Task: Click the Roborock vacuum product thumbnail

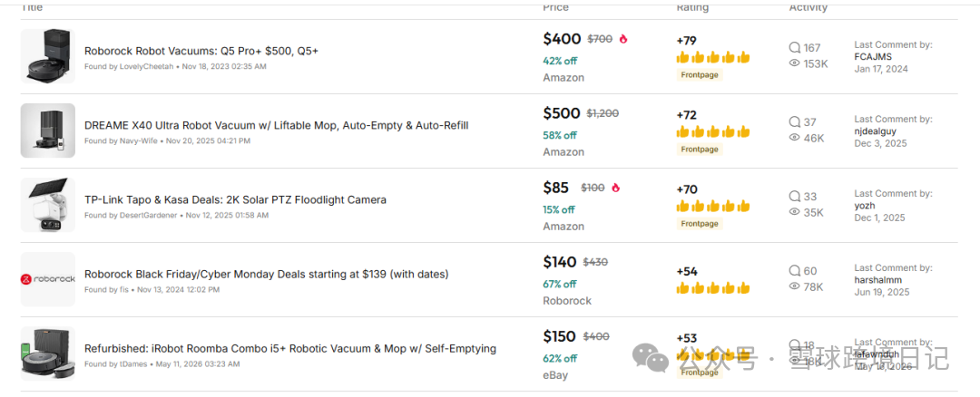Action: coord(47,56)
